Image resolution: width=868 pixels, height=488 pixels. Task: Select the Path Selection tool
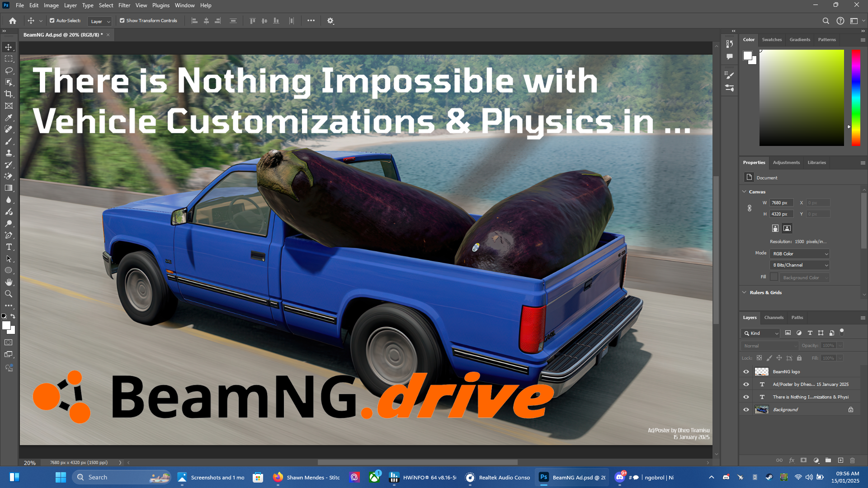[x=9, y=258]
